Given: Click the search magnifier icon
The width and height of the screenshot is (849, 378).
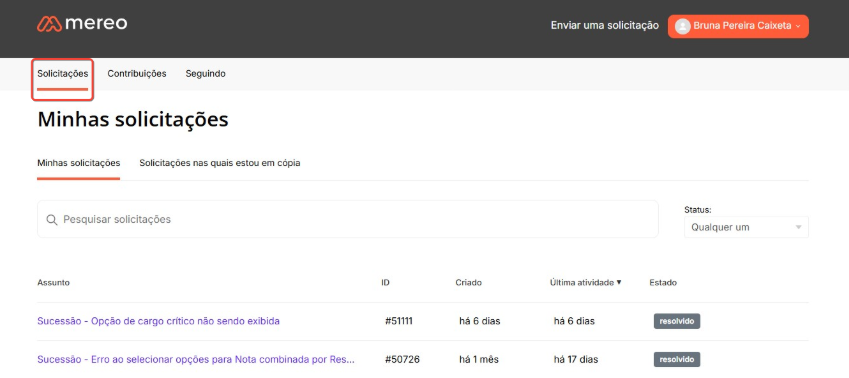Looking at the screenshot, I should coord(52,220).
